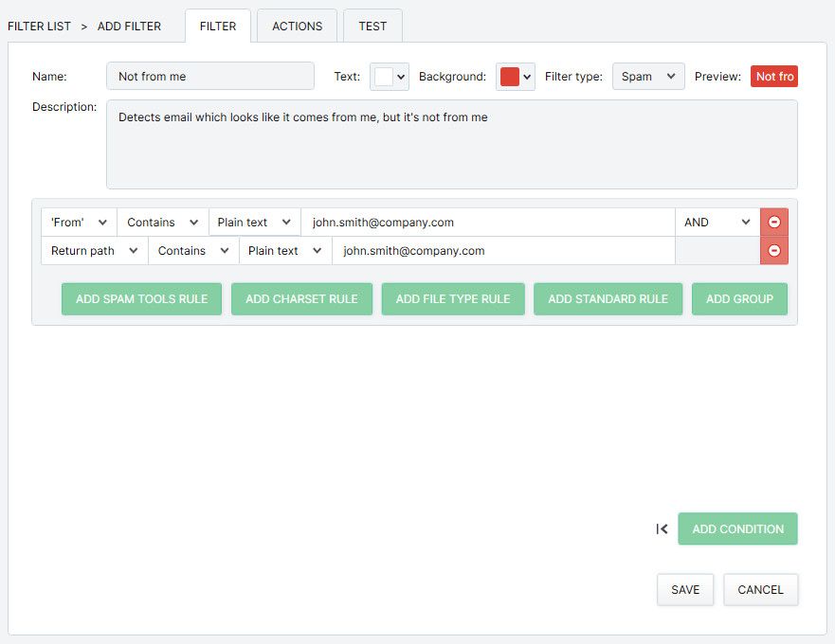Remove the 'From' rule with red minus icon

click(x=773, y=223)
